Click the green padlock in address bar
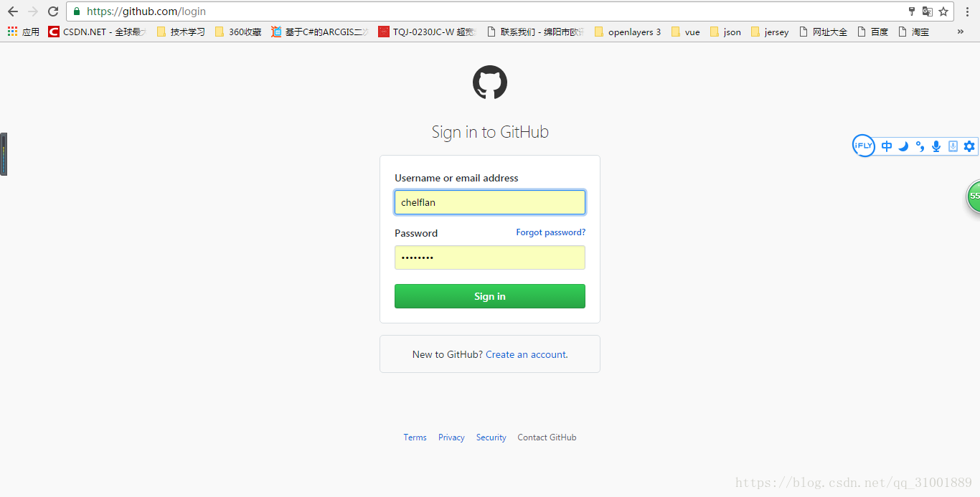The height and width of the screenshot is (497, 980). click(77, 11)
